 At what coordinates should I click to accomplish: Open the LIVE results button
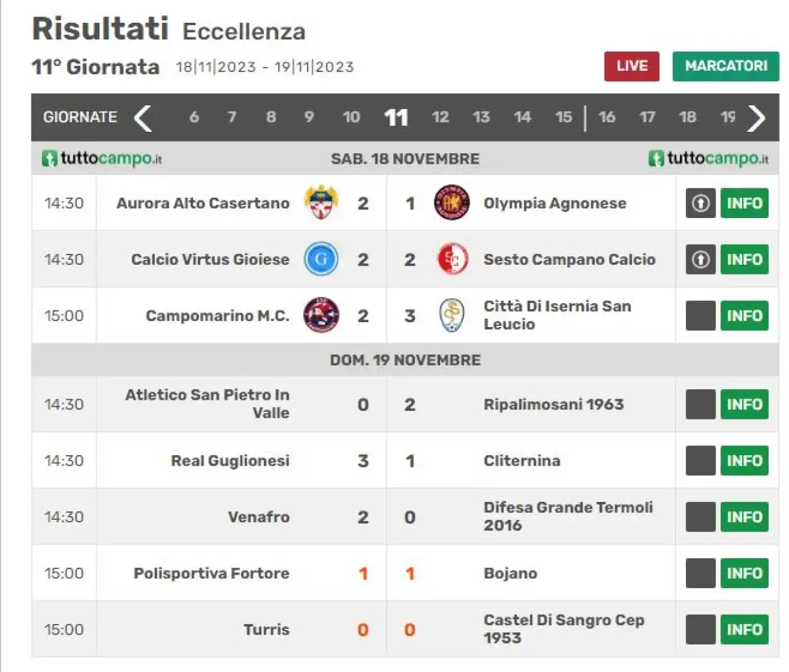632,66
